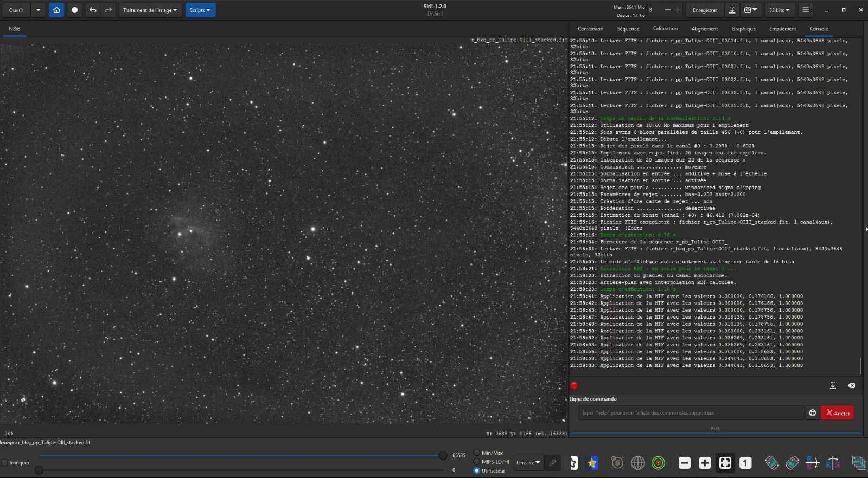Click the globe icon in bottom toolbar
Screen dimensions: 868x478
point(638,463)
